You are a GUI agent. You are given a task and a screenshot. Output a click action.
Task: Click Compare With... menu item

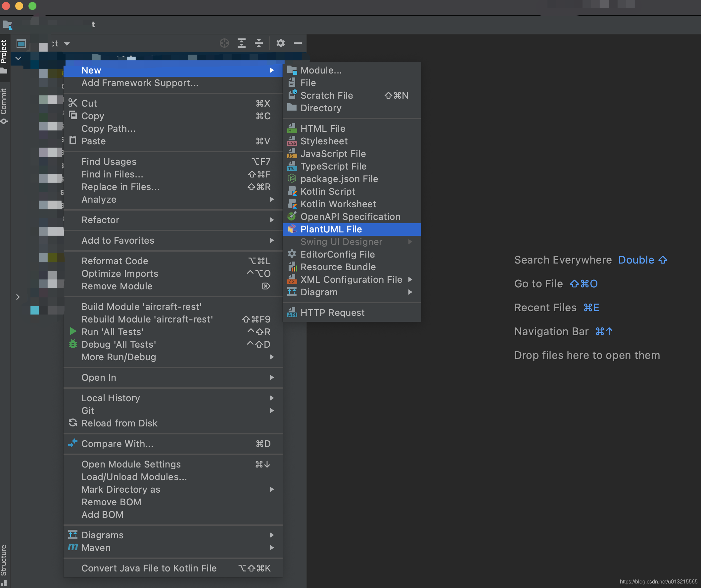tap(117, 444)
